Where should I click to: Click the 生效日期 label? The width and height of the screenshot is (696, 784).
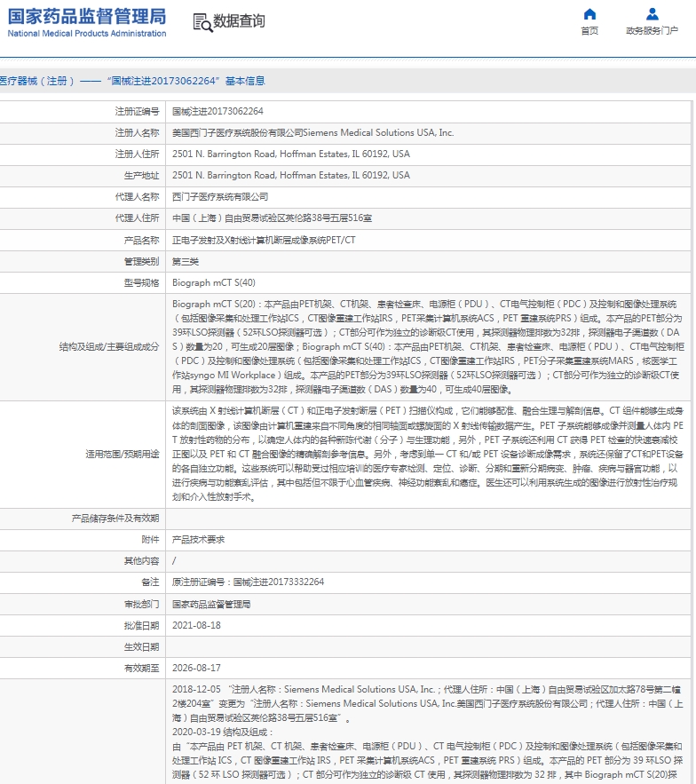click(141, 647)
